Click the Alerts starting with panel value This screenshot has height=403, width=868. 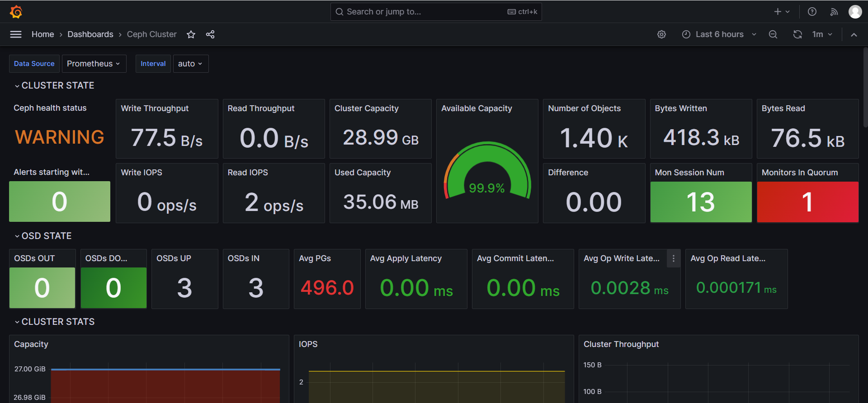click(60, 201)
